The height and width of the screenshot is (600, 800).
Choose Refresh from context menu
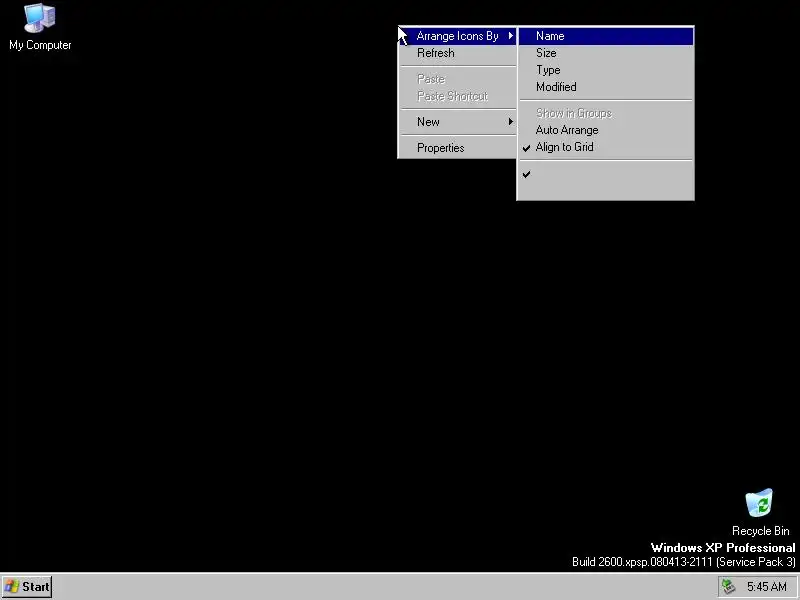click(x=457, y=53)
